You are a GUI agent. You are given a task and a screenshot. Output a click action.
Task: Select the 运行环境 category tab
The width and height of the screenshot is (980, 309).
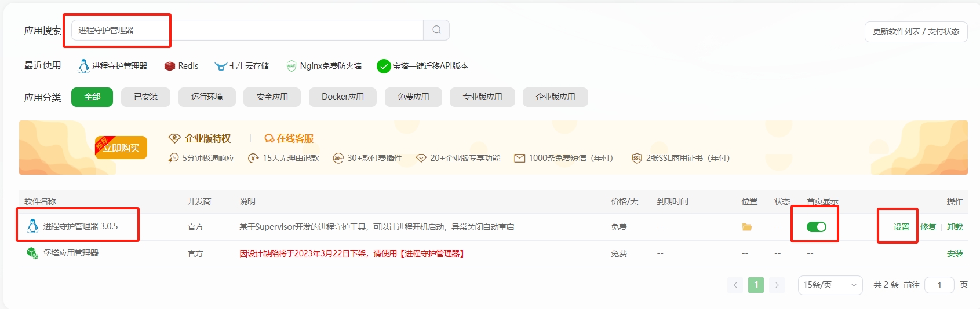click(207, 97)
